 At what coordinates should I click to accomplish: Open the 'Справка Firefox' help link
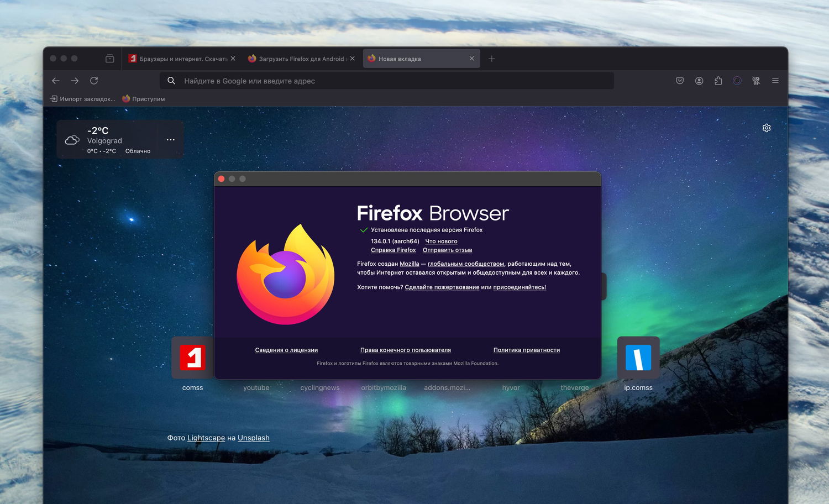point(393,250)
